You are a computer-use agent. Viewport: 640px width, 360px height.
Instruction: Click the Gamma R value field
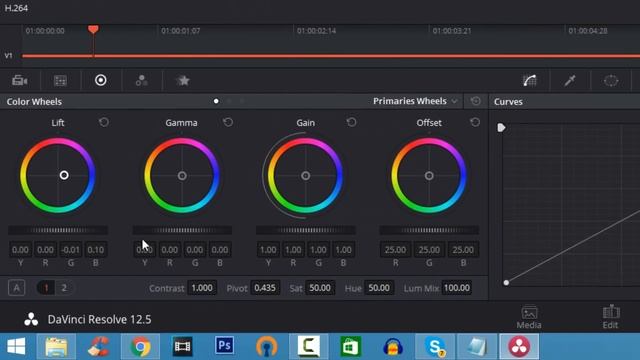pyautogui.click(x=169, y=249)
